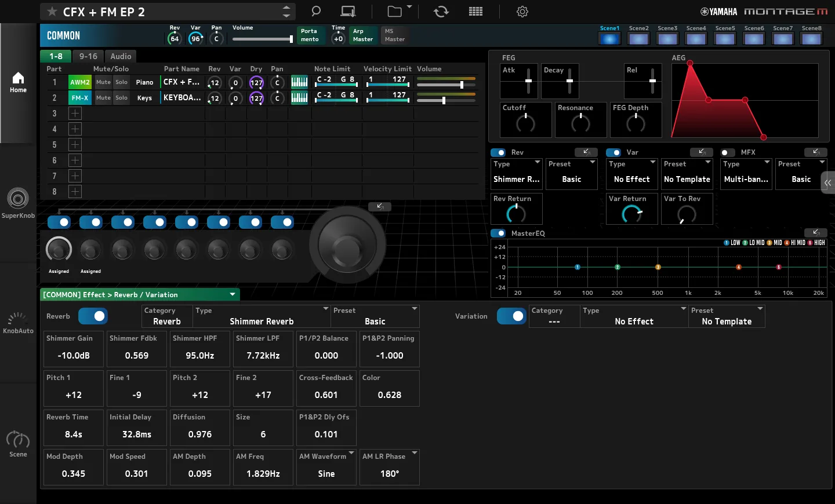Go to Home in sidebar
Viewport: 835px width, 504px height.
[x=18, y=82]
